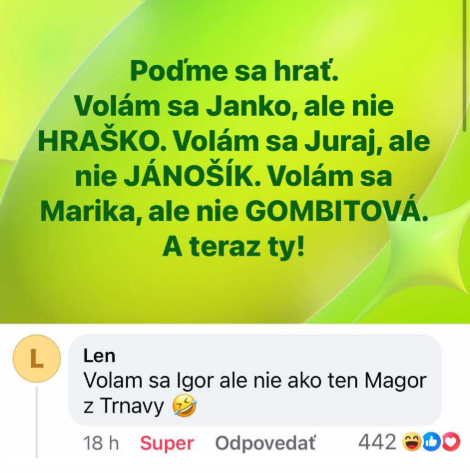
Task: Click the comment thread line below avatar
Action: (37, 422)
